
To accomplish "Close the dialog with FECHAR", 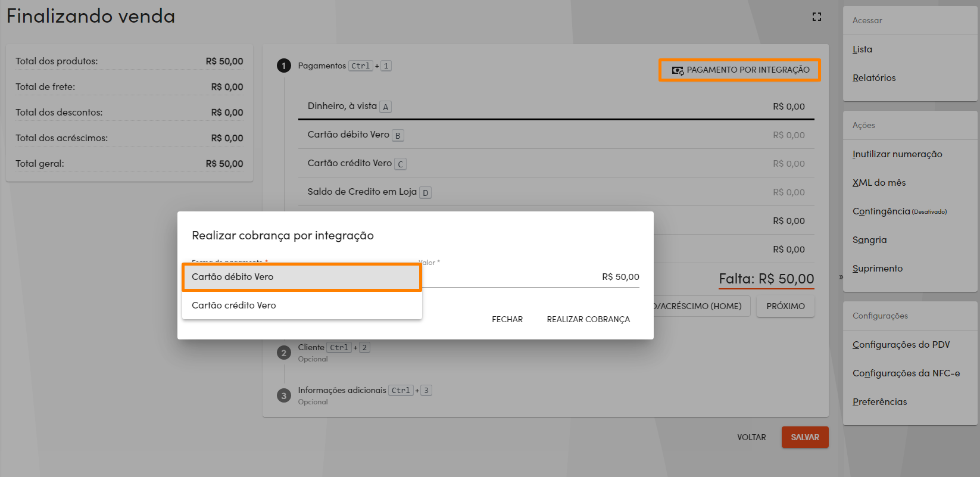I will (507, 319).
